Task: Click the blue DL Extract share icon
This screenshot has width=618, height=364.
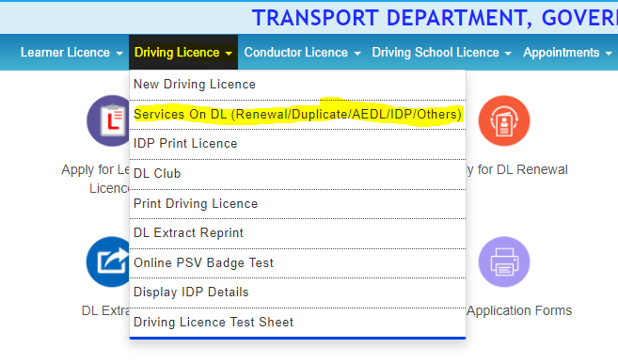Action: tap(108, 262)
